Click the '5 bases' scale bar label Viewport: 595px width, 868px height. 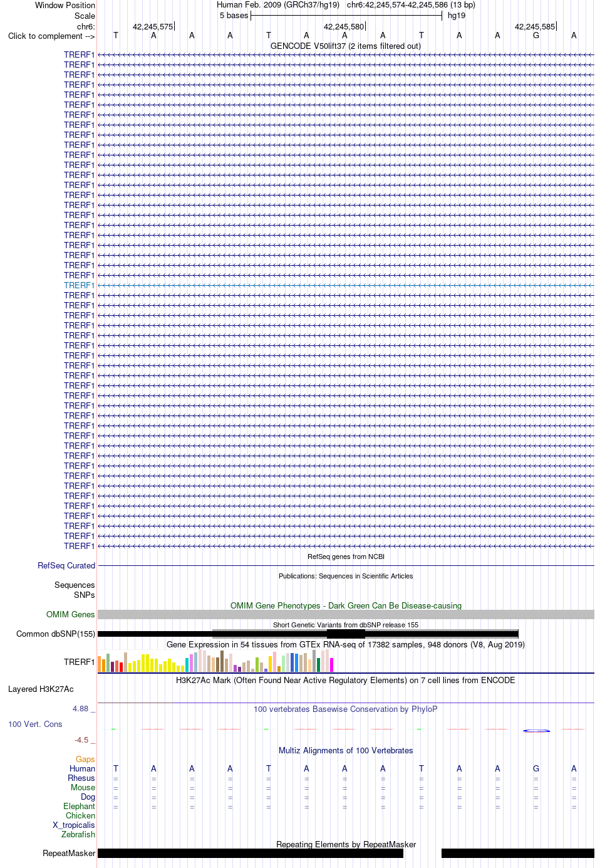tap(234, 15)
